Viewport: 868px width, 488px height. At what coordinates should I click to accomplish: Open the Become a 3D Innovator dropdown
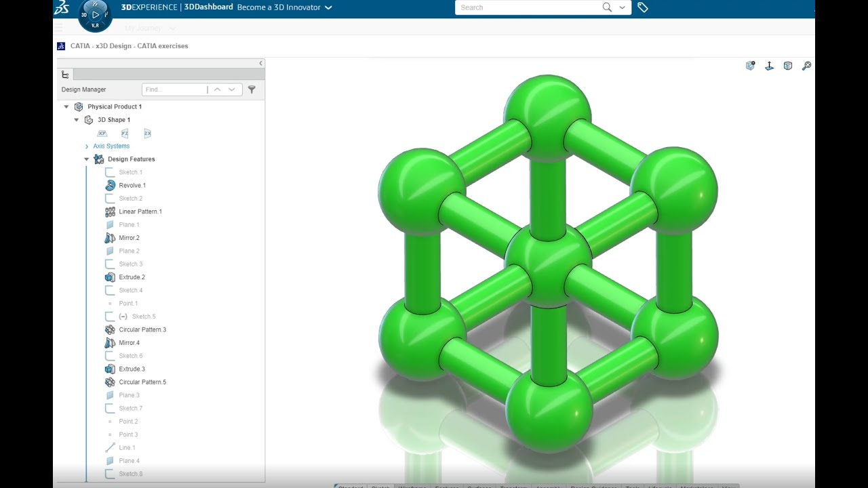pyautogui.click(x=329, y=7)
